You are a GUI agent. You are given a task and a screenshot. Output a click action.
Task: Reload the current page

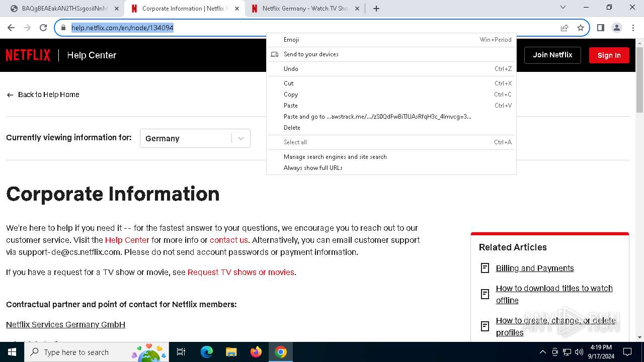(x=43, y=28)
